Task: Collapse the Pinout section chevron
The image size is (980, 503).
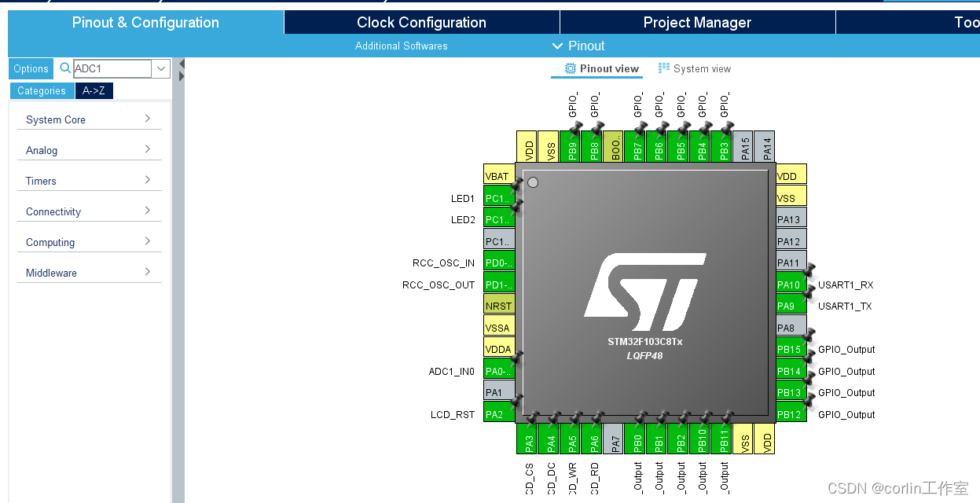Action: tap(557, 46)
